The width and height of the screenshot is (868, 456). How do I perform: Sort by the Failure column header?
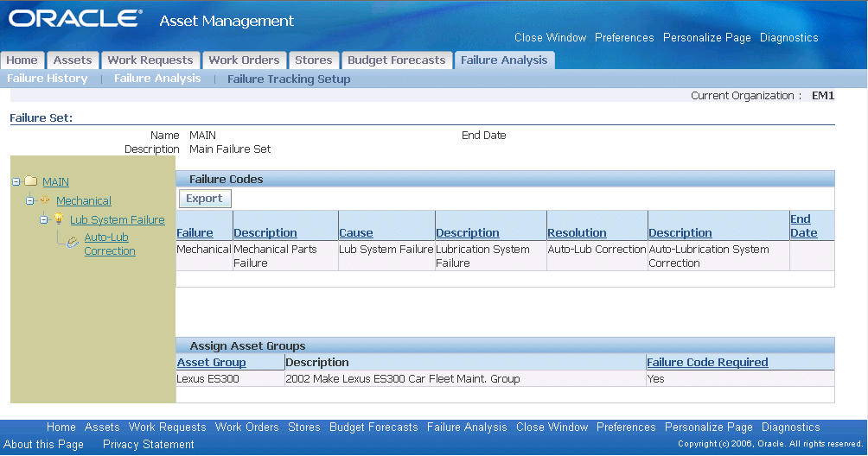[x=195, y=232]
